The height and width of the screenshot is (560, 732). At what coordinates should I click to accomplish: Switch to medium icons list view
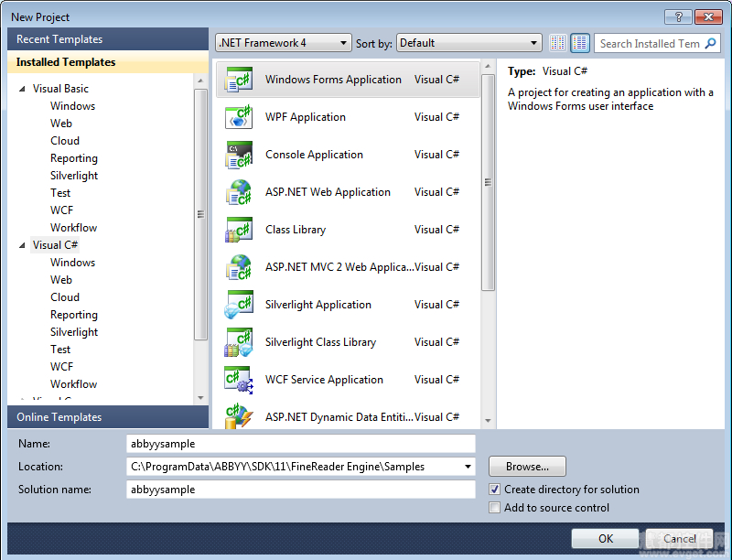coord(580,43)
